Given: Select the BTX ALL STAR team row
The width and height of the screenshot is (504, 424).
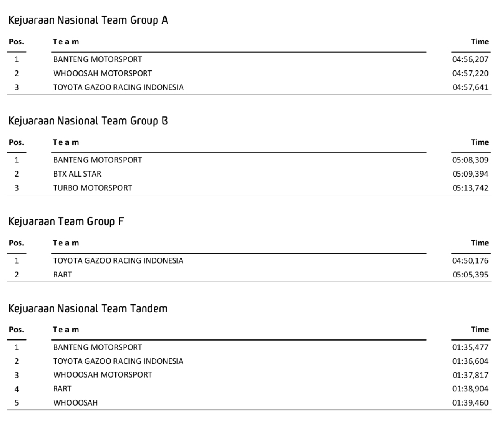Looking at the screenshot, I should pyautogui.click(x=77, y=174).
